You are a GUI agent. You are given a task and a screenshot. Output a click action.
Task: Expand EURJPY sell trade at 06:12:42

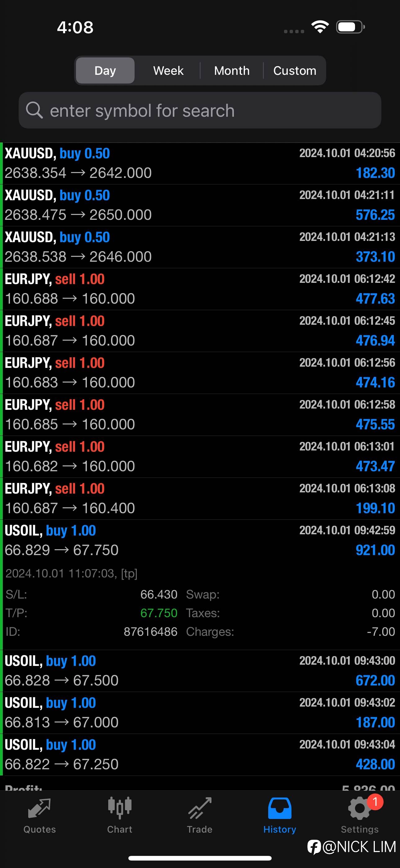(x=200, y=289)
